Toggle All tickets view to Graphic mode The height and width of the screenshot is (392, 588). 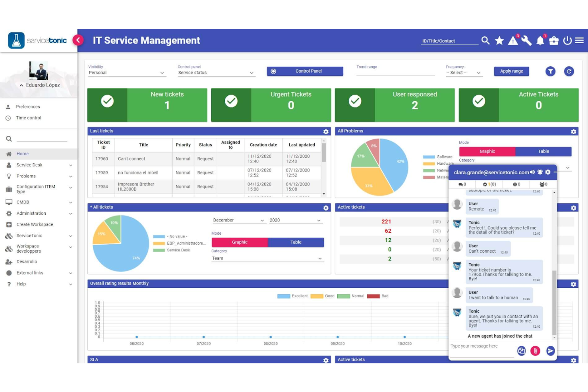pos(240,242)
